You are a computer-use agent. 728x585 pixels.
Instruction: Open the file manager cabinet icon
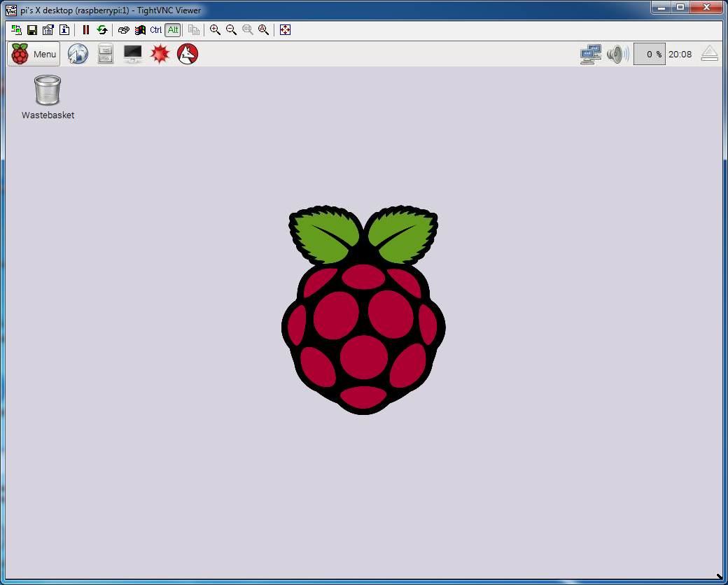pos(106,55)
